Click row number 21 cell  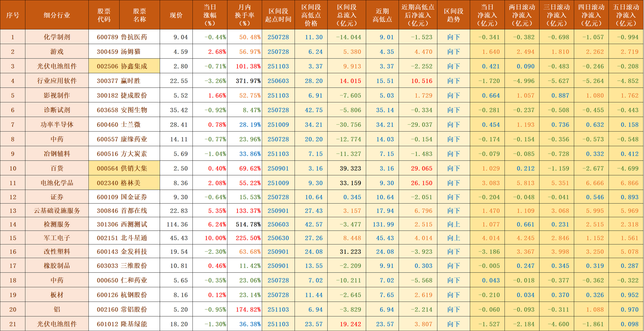13,324
